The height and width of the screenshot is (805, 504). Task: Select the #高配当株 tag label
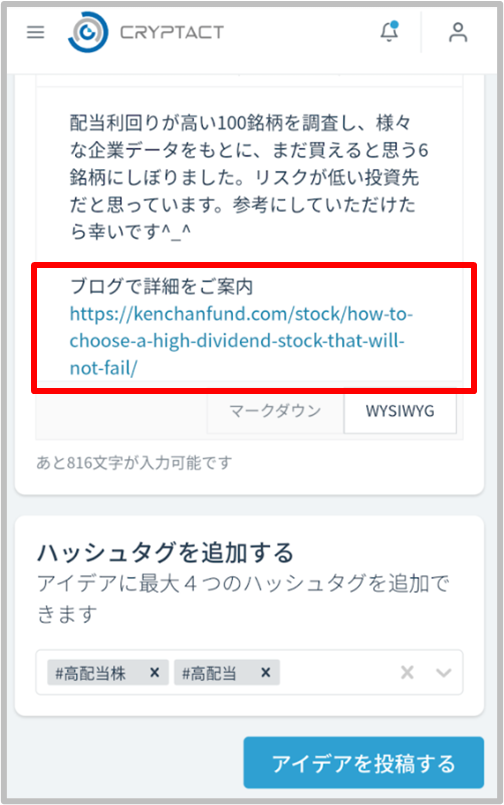click(x=90, y=673)
